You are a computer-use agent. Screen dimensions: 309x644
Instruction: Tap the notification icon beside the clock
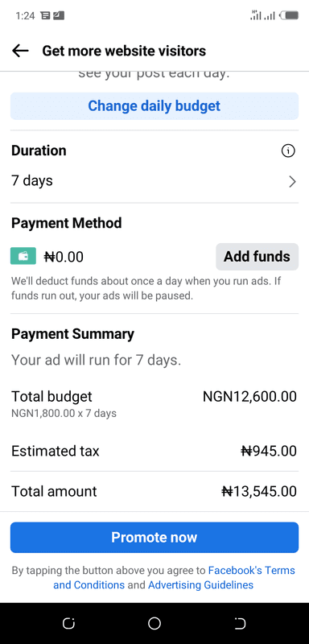point(46,16)
